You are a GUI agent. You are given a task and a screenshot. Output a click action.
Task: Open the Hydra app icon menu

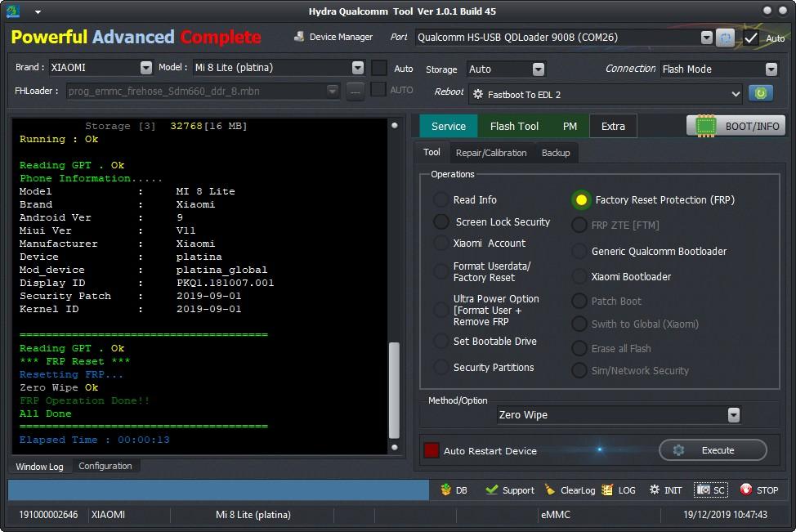[x=13, y=11]
